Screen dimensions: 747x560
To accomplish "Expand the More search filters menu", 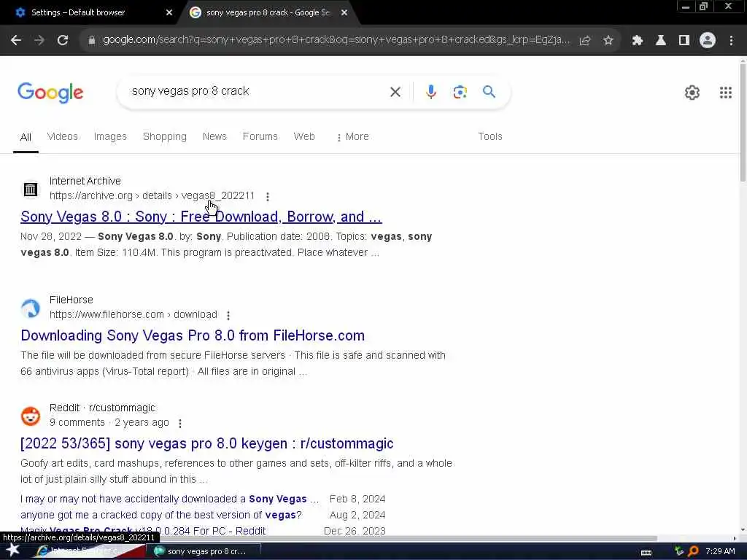I will click(x=352, y=136).
